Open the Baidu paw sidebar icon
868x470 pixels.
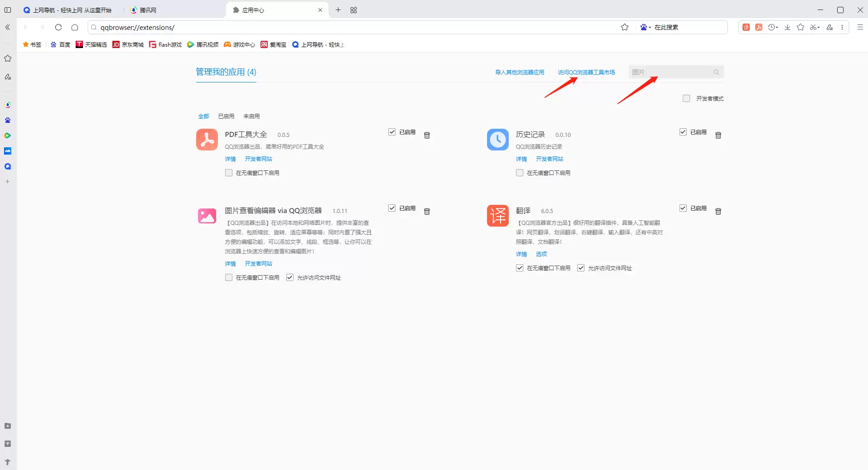click(8, 120)
